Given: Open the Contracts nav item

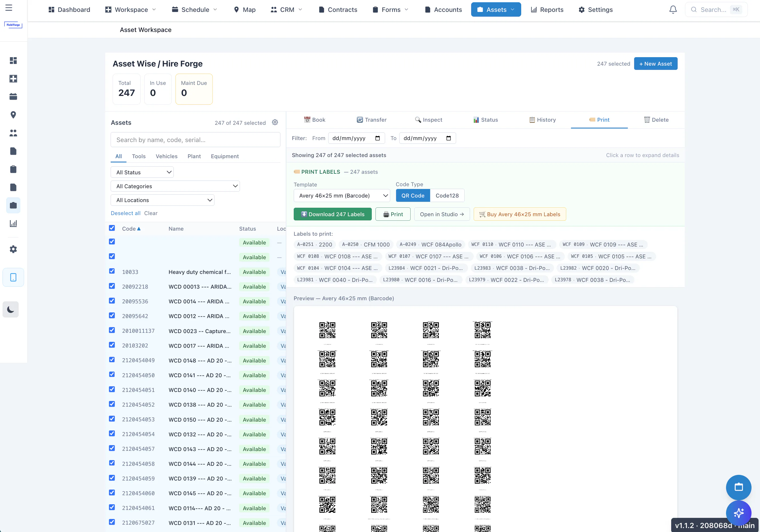Looking at the screenshot, I should click(x=338, y=10).
